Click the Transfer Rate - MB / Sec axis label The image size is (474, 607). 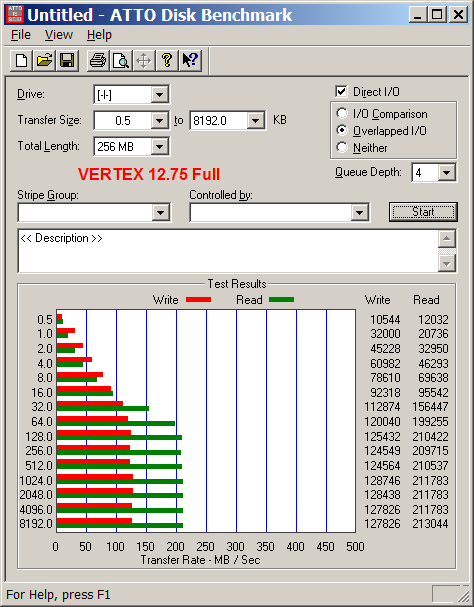point(200,560)
